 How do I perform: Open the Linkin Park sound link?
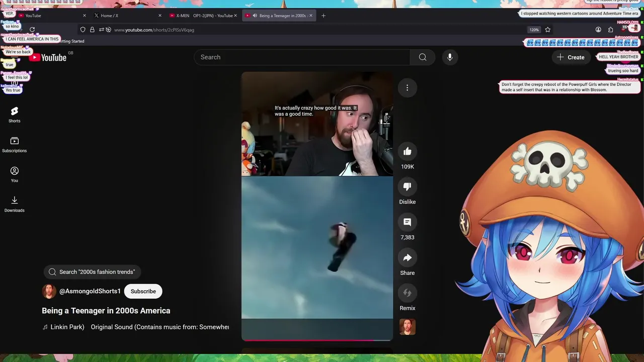pyautogui.click(x=67, y=327)
